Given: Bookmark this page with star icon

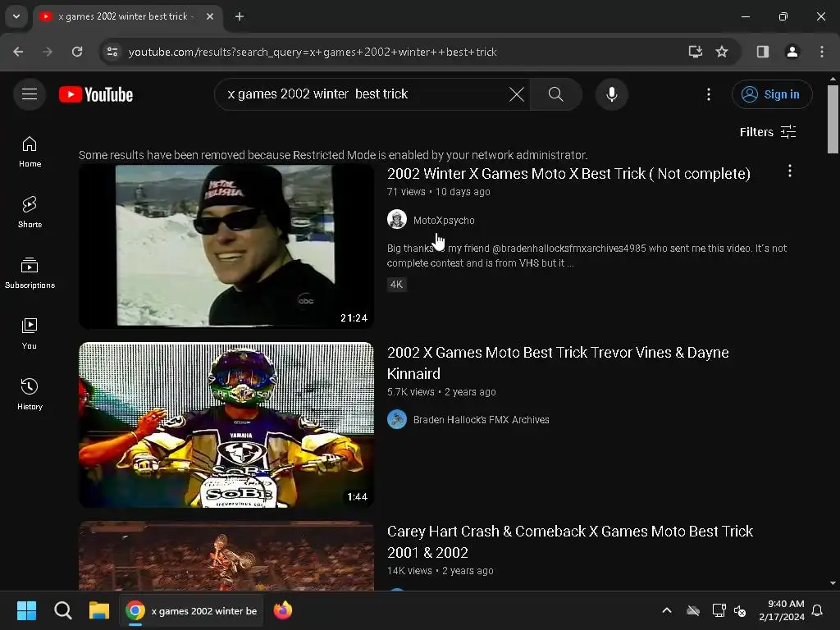Looking at the screenshot, I should [x=722, y=52].
